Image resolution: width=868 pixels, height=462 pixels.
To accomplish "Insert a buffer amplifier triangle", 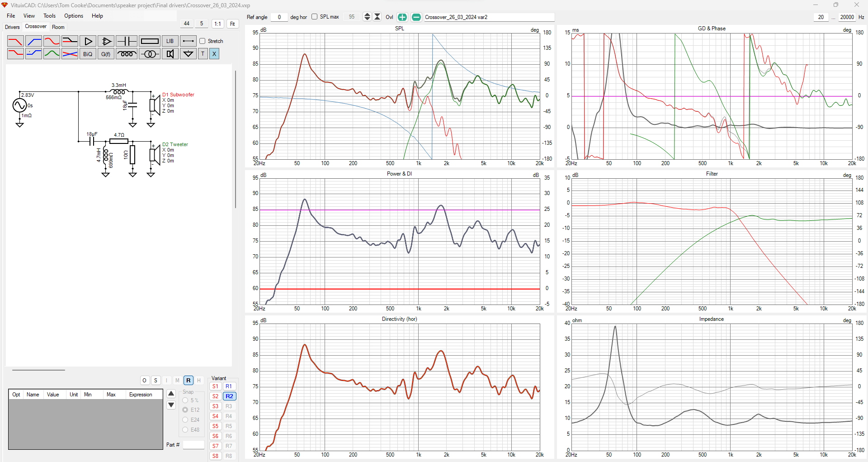I will [x=88, y=41].
